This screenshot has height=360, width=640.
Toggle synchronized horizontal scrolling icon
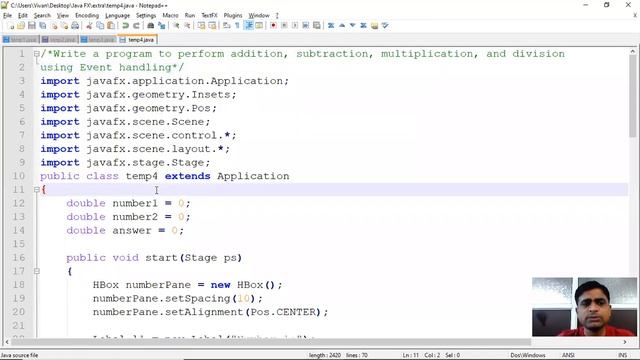[212, 26]
